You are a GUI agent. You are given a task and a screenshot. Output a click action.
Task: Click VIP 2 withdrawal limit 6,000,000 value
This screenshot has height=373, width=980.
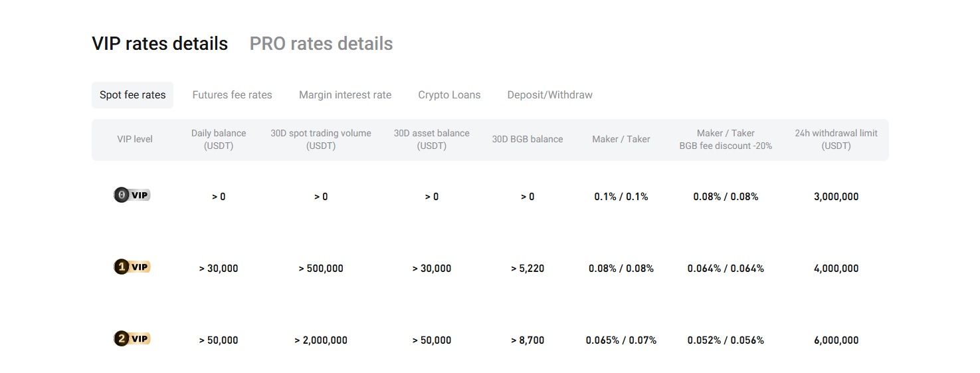(836, 340)
